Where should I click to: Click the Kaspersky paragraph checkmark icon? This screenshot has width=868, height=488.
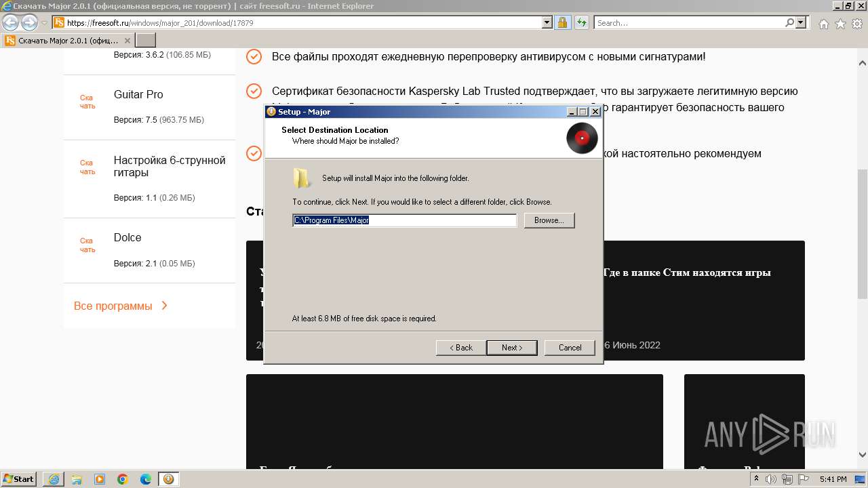pyautogui.click(x=254, y=91)
